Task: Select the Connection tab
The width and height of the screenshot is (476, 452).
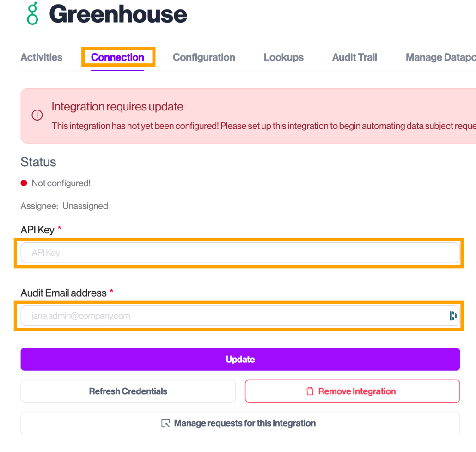Action: [117, 57]
